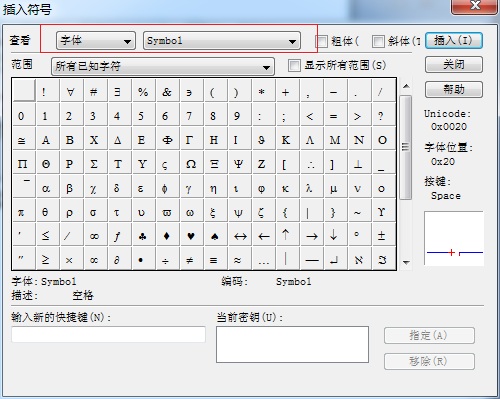Viewport: 500px width, 399px height.
Task: Select the lowercase omega ω symbol
Action: pos(190,212)
